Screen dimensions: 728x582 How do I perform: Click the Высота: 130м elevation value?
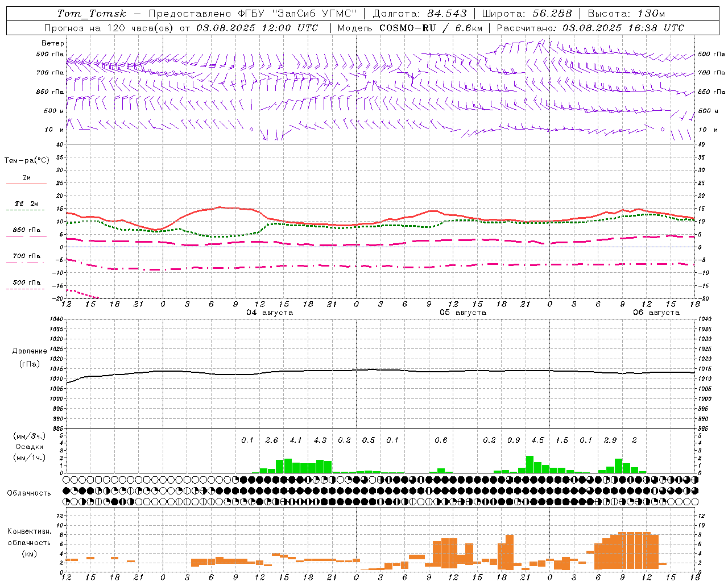[x=626, y=14]
